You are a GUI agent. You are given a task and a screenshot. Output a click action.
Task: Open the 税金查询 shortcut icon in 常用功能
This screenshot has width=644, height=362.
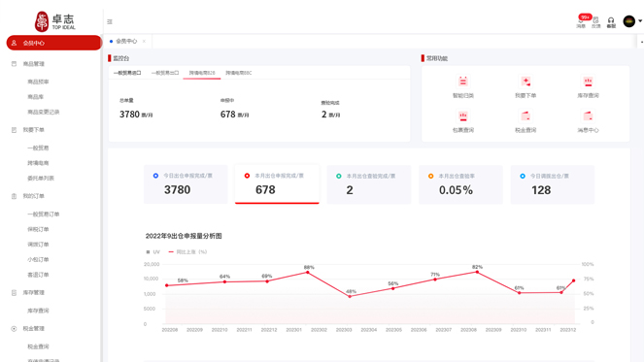point(525,116)
